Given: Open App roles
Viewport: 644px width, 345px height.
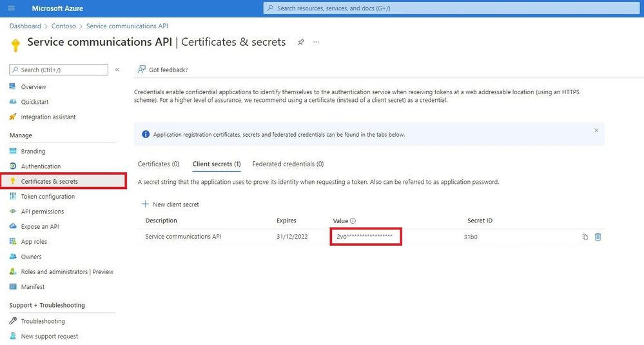Looking at the screenshot, I should (34, 241).
